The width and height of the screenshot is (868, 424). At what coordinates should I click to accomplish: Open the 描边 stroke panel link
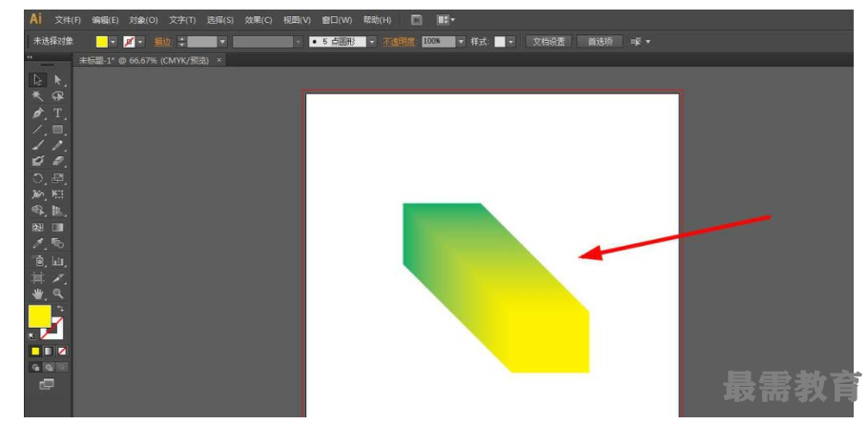[163, 42]
